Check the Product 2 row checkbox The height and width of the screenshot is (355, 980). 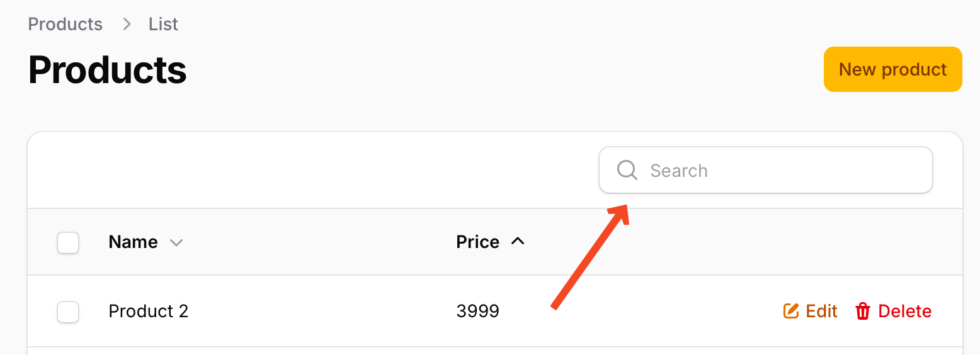(68, 312)
